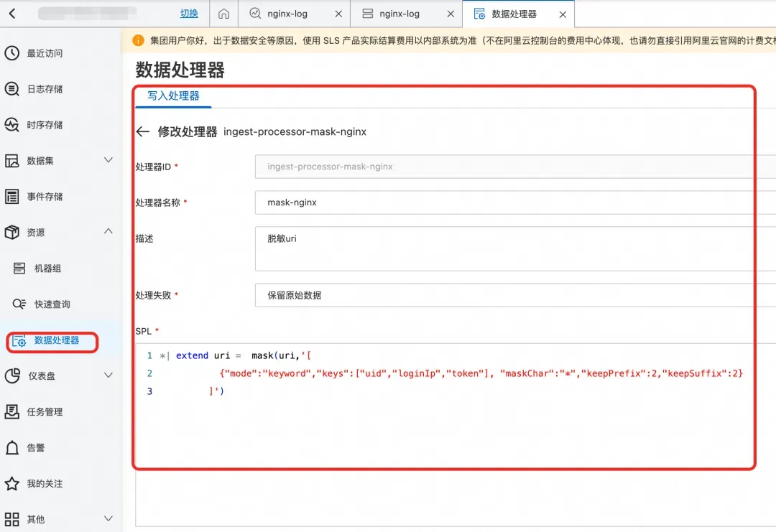Click 最近访问 sidebar label
Screen dimensions: 776x532
[45, 53]
